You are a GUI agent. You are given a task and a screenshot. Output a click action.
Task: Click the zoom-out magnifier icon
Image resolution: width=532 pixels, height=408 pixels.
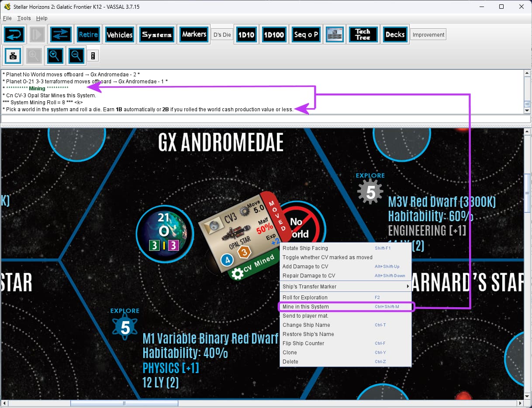76,55
